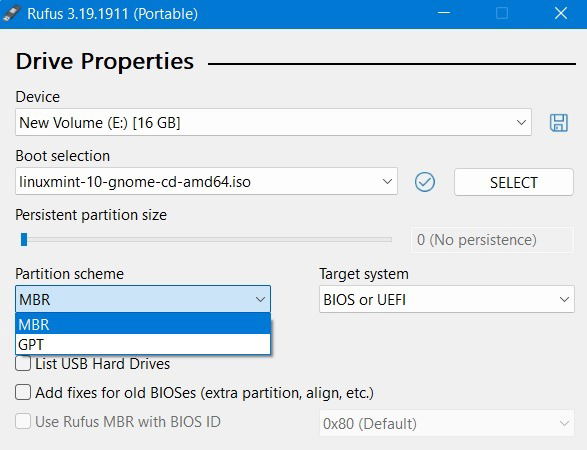Viewport: 587px width, 450px height.
Task: Enable List USB Hard Drives checkbox
Action: click(23, 364)
